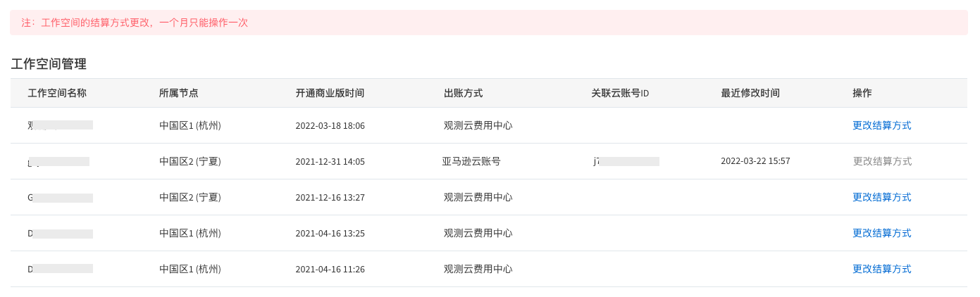Viewport: 980px width, 297px height.
Task: Click the 关联云账号ID column header
Action: click(620, 93)
